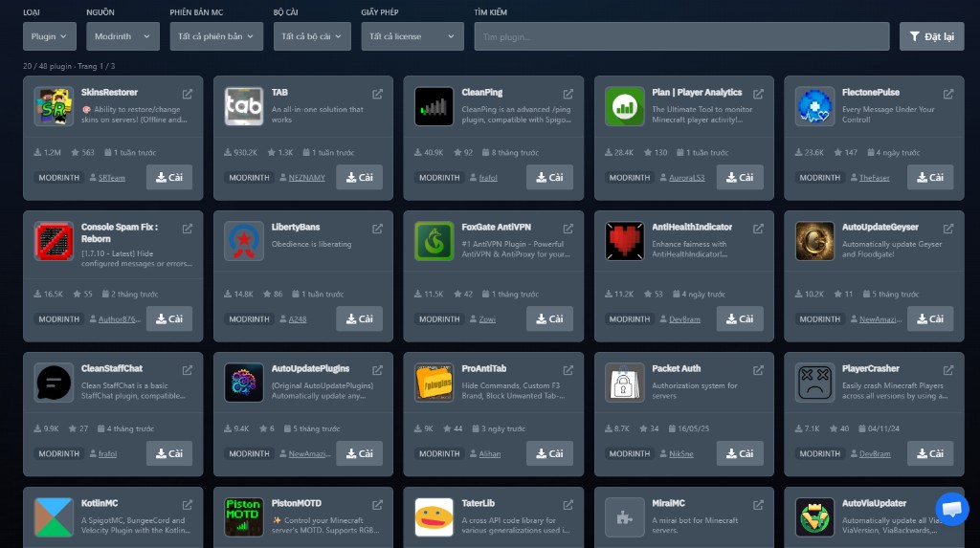Open author Alihan link
Image resolution: width=980 pixels, height=548 pixels.
click(x=490, y=453)
